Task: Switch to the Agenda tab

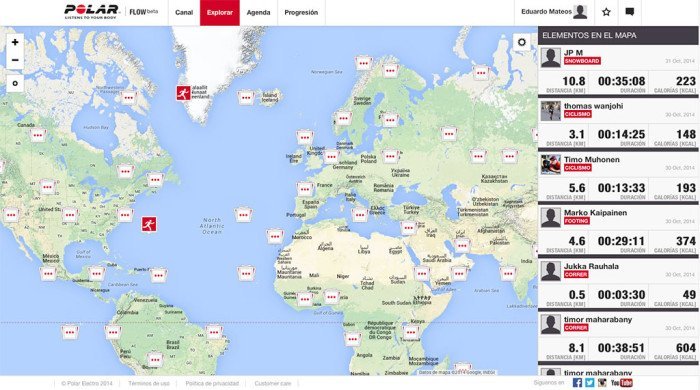Action: (x=258, y=12)
